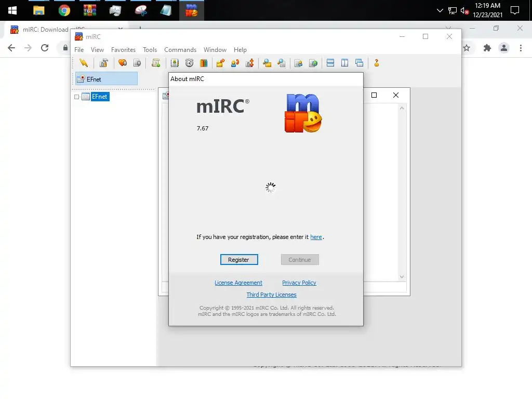Close the inner EFnet status window

[x=395, y=96]
